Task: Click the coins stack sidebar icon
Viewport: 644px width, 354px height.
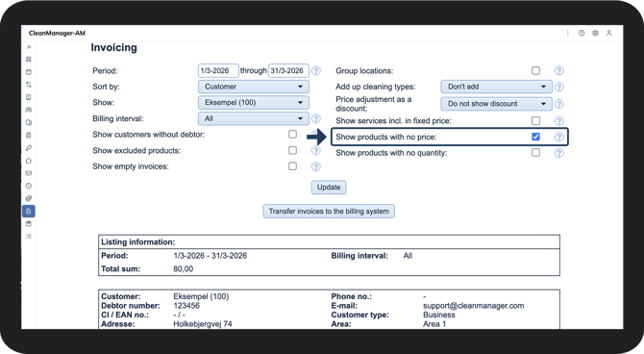Action: (x=29, y=198)
